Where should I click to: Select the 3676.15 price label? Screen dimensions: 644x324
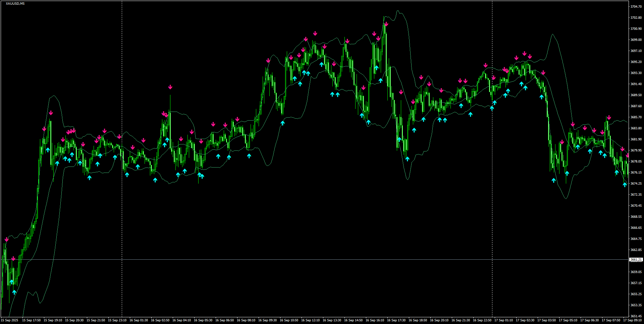pyautogui.click(x=636, y=173)
